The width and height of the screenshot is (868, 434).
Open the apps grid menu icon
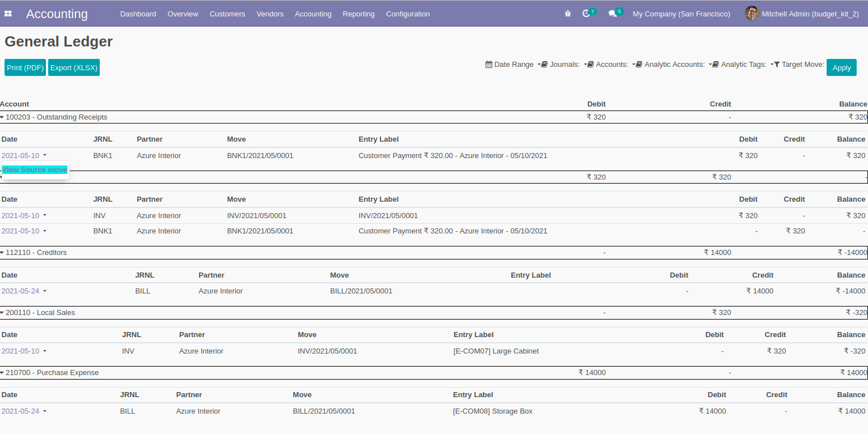point(8,14)
